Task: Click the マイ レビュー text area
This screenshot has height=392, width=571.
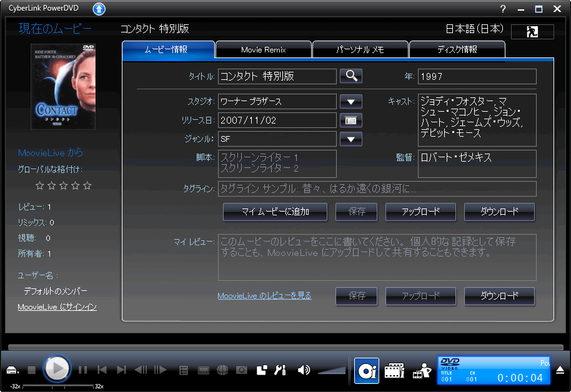Action: pyautogui.click(x=377, y=257)
